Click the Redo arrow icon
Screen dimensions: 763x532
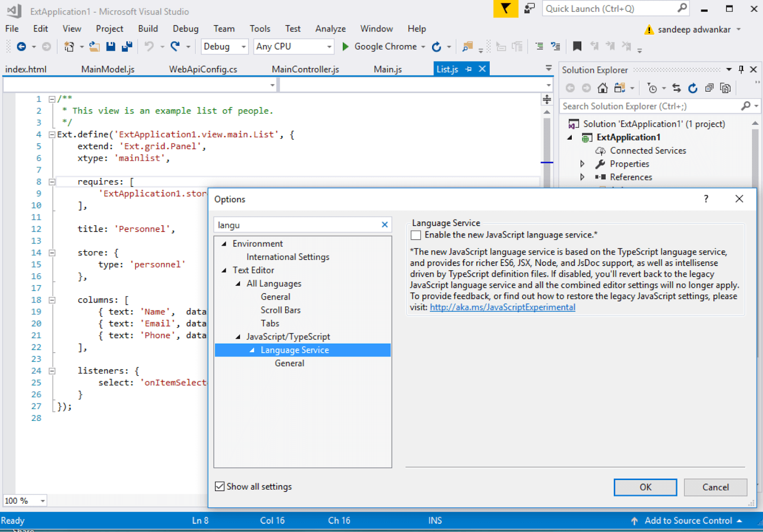click(175, 46)
